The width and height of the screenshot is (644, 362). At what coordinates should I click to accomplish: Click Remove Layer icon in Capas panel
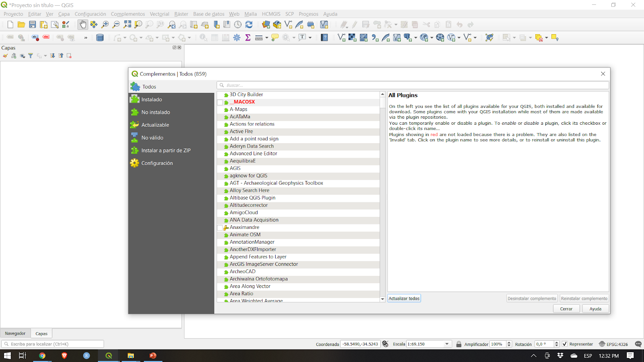(x=69, y=56)
